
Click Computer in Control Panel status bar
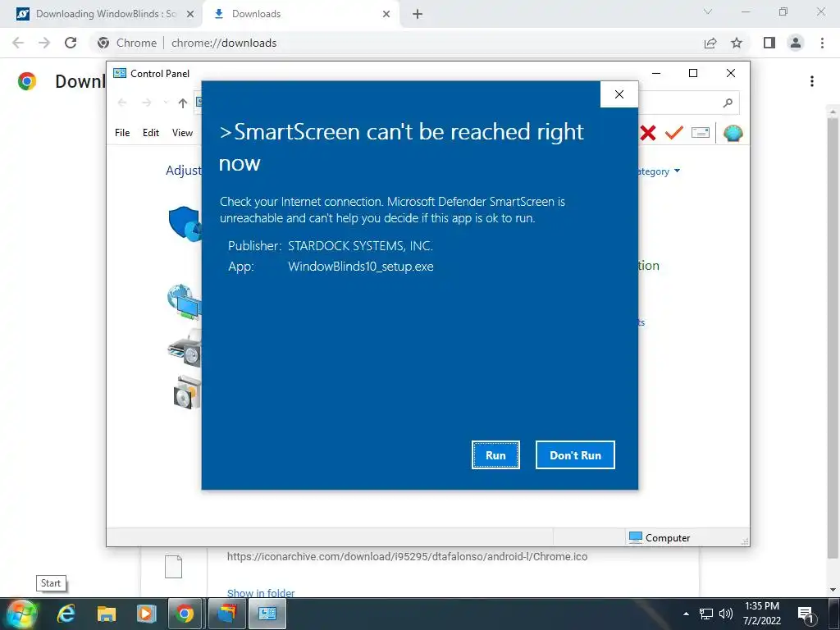(x=660, y=537)
